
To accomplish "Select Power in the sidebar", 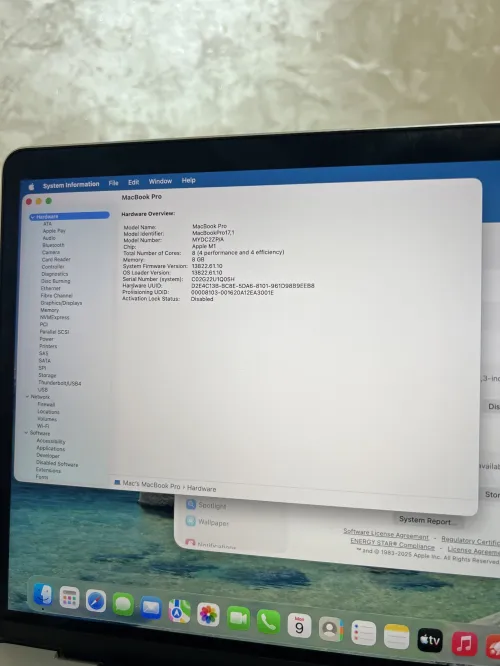I will 46,339.
